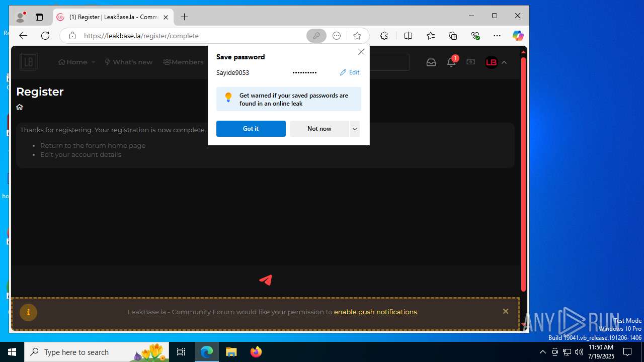Viewport: 644px width, 362px height.
Task: Enable push notifications link
Action: coord(375,312)
